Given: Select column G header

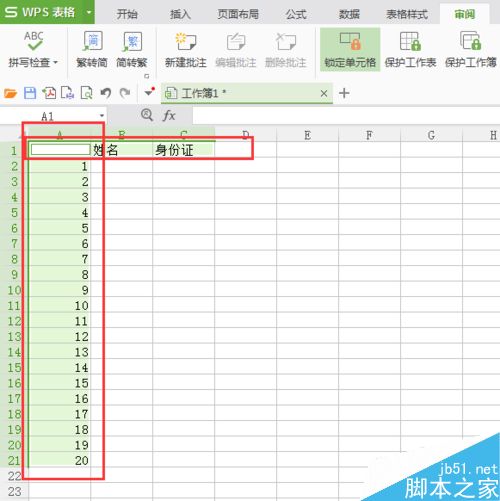Looking at the screenshot, I should click(431, 135).
